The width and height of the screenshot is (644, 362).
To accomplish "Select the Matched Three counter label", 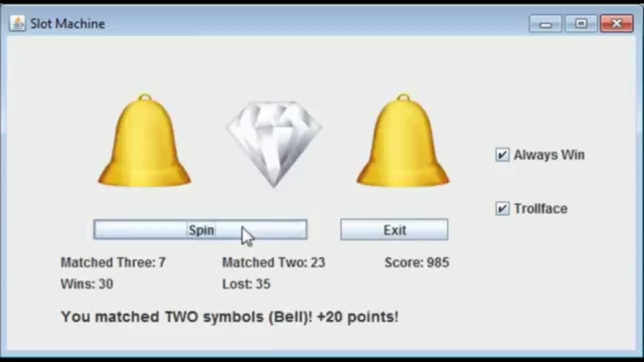I will pos(113,262).
